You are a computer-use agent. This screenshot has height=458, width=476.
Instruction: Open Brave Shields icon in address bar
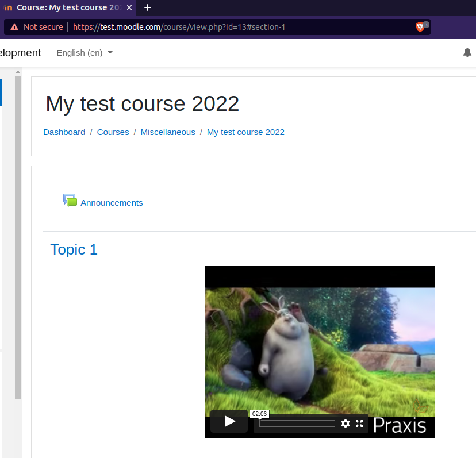click(420, 27)
